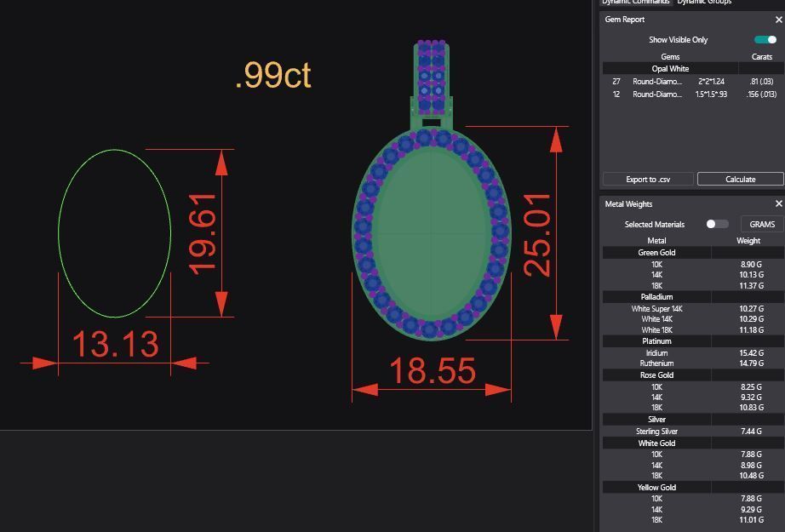Image resolution: width=785 pixels, height=532 pixels.
Task: Toggle Selected Materials switch
Action: click(x=717, y=224)
